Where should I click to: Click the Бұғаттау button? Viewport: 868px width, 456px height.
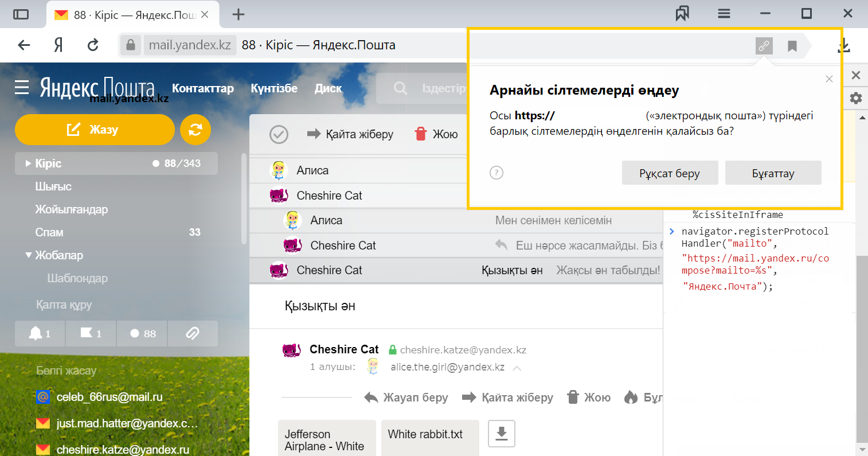(773, 173)
